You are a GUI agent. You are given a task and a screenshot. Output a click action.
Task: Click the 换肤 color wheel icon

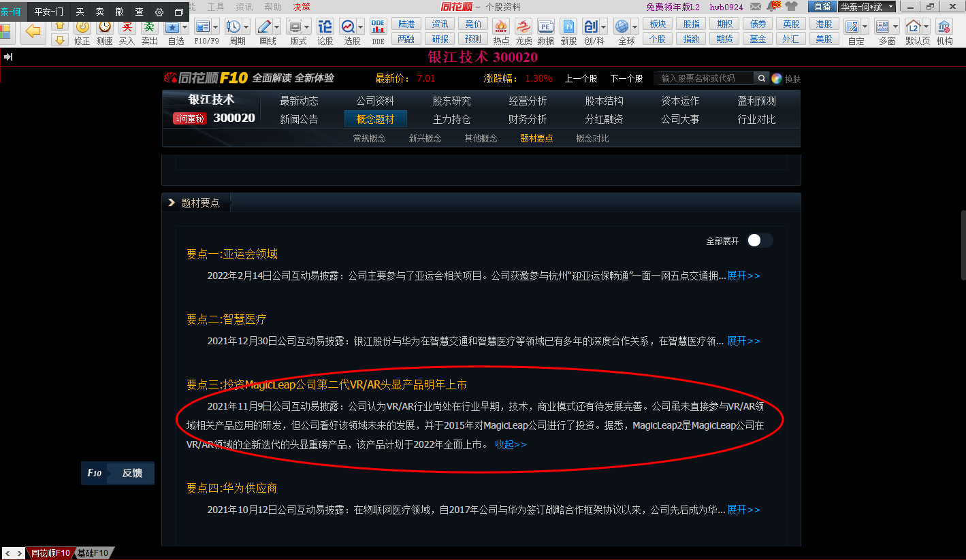[777, 78]
